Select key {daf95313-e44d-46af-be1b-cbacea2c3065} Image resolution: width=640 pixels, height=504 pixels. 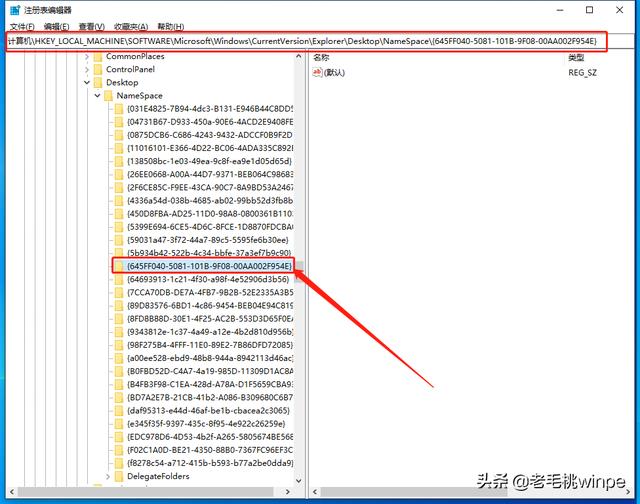pyautogui.click(x=209, y=411)
